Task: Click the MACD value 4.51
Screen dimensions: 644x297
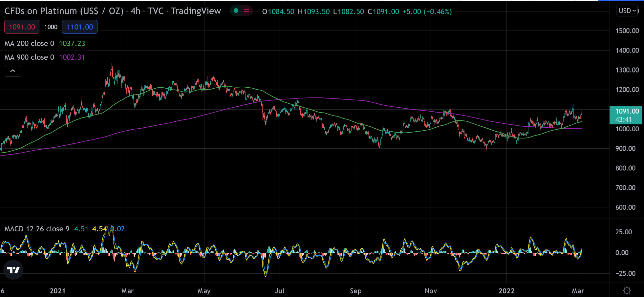Action: [81, 229]
